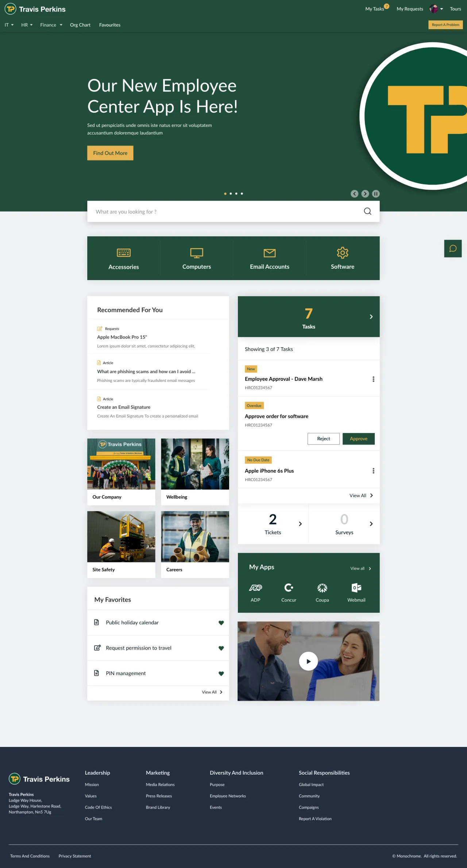The height and width of the screenshot is (868, 467).
Task: Open the Org Chart menu item
Action: [x=80, y=25]
